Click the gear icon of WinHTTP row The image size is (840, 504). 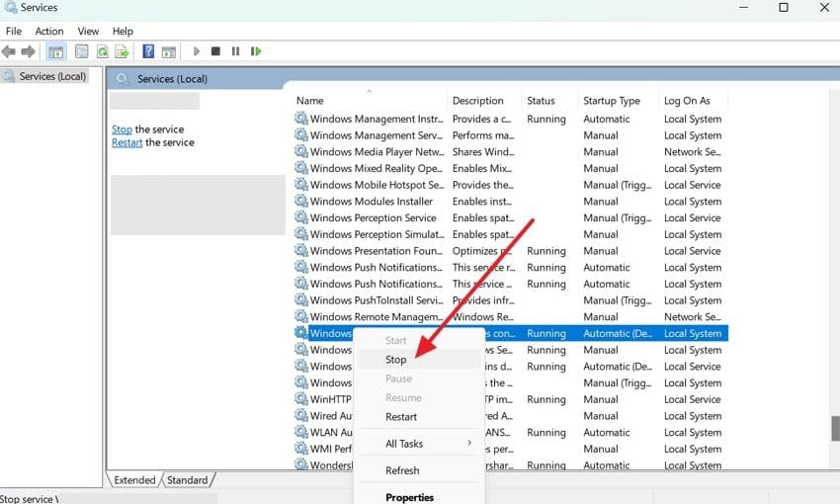[301, 398]
